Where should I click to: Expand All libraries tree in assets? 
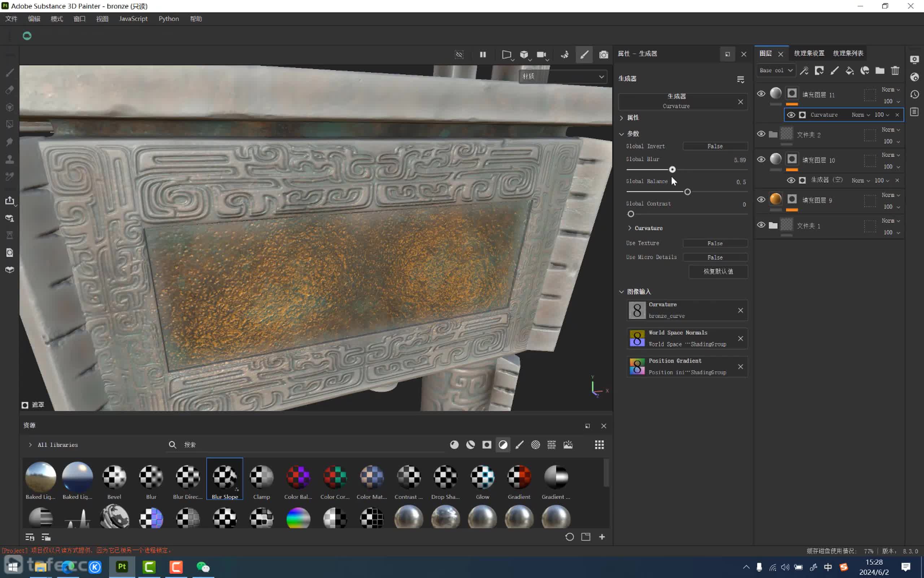click(30, 445)
